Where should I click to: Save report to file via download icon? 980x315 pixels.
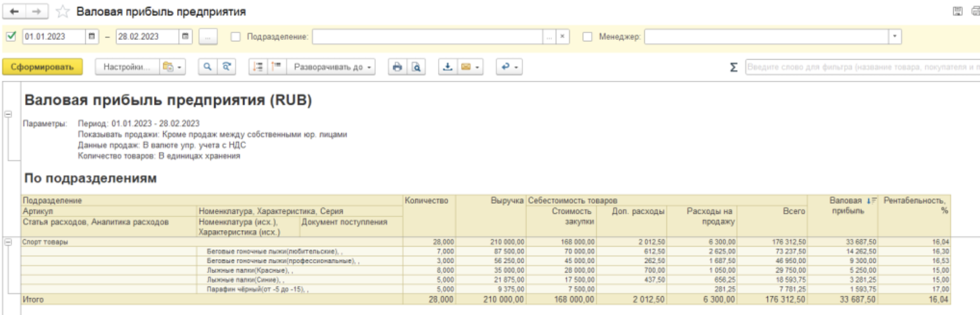coord(447,67)
